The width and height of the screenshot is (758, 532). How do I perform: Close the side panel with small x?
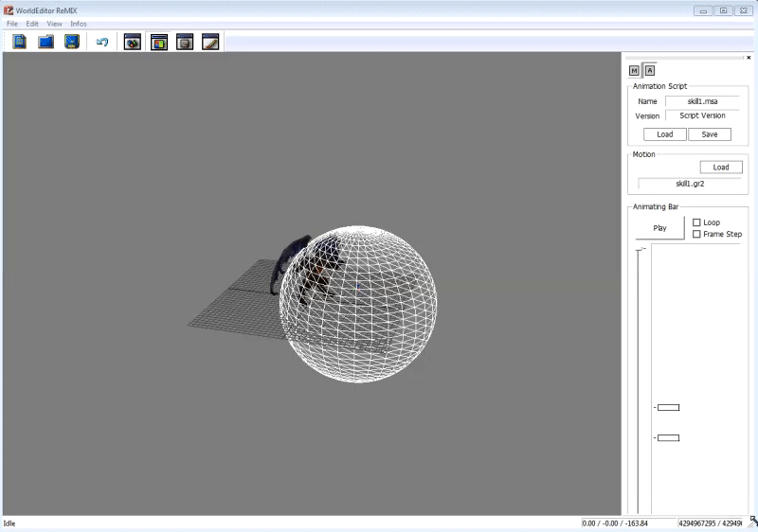tap(749, 58)
